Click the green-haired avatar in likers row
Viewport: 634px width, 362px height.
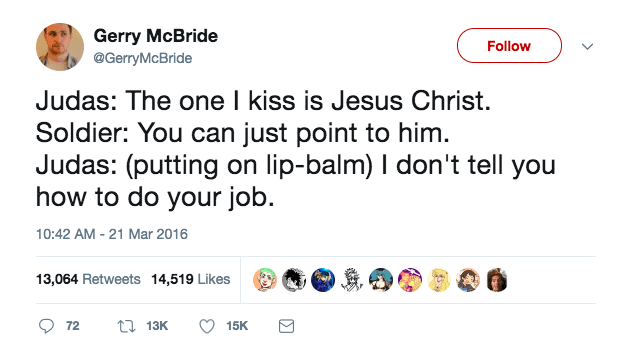click(x=265, y=280)
